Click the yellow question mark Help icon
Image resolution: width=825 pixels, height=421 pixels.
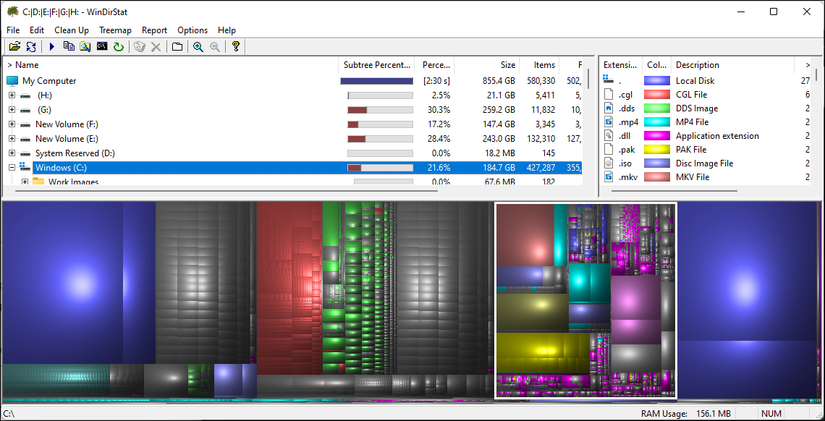236,47
